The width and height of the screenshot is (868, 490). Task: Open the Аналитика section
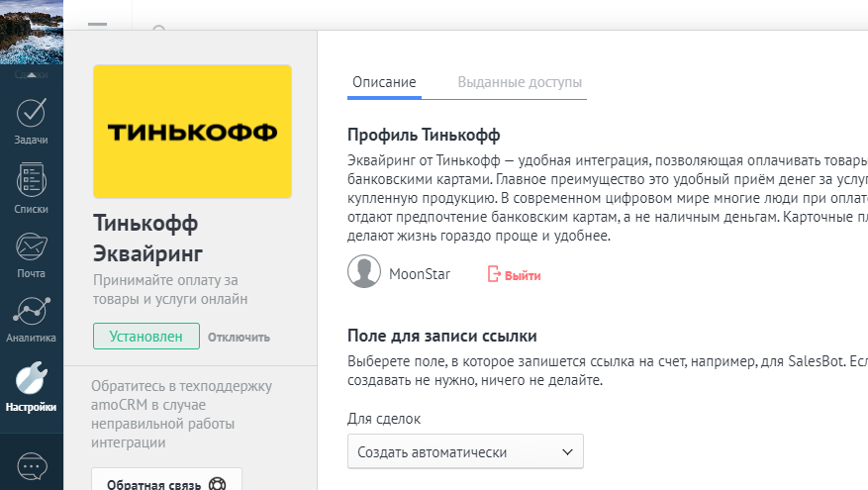(31, 320)
